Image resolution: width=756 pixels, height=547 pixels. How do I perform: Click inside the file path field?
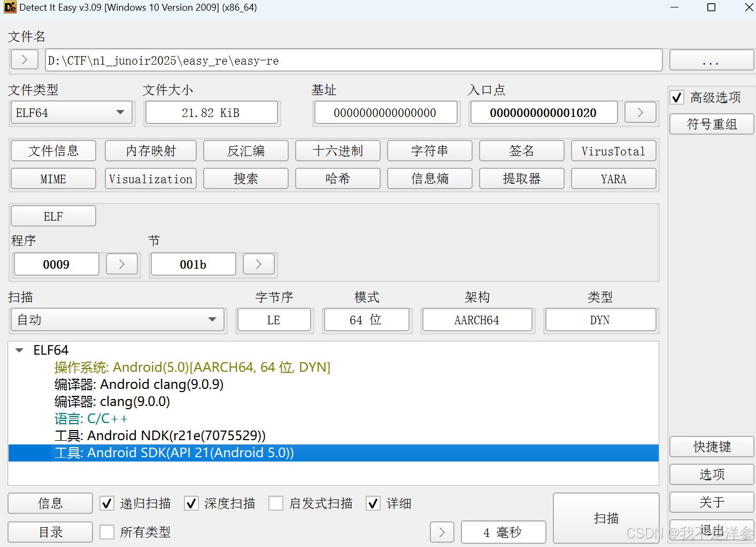pyautogui.click(x=353, y=60)
